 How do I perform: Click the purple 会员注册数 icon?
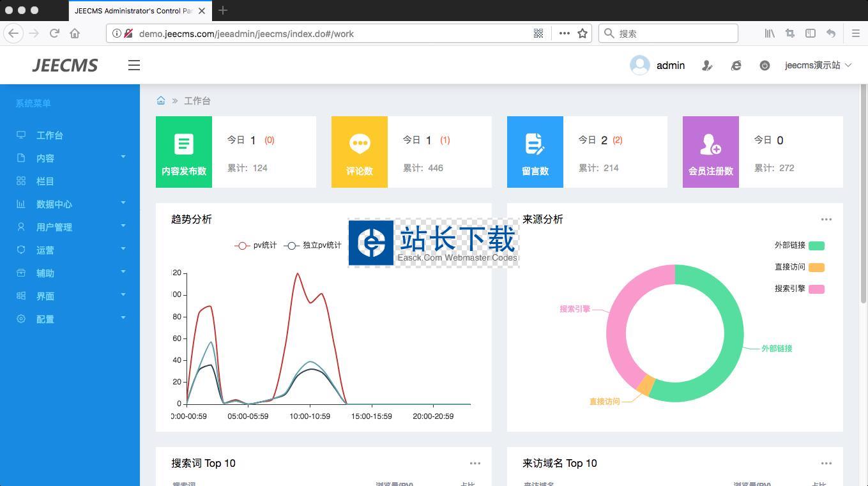[x=710, y=144]
